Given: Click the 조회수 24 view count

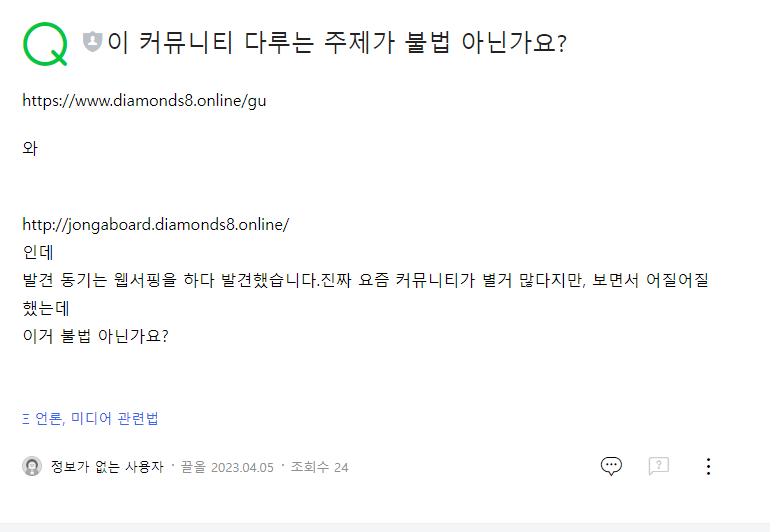Looking at the screenshot, I should coord(319,467).
